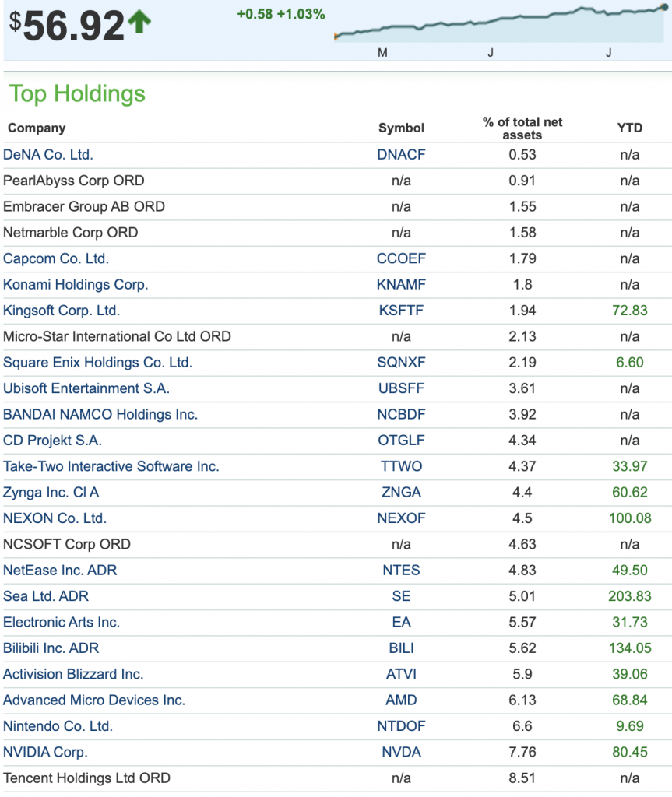The height and width of the screenshot is (797, 672).
Task: Select NEXON YTD value 100.08
Action: [x=630, y=518]
